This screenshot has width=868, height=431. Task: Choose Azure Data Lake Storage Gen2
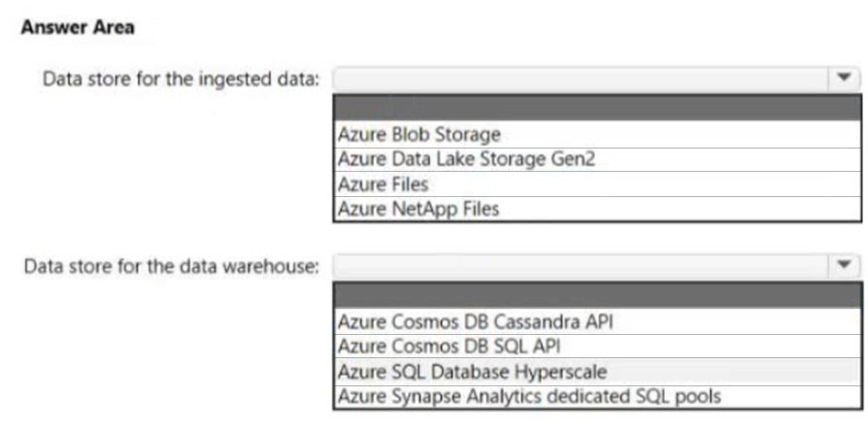point(597,159)
